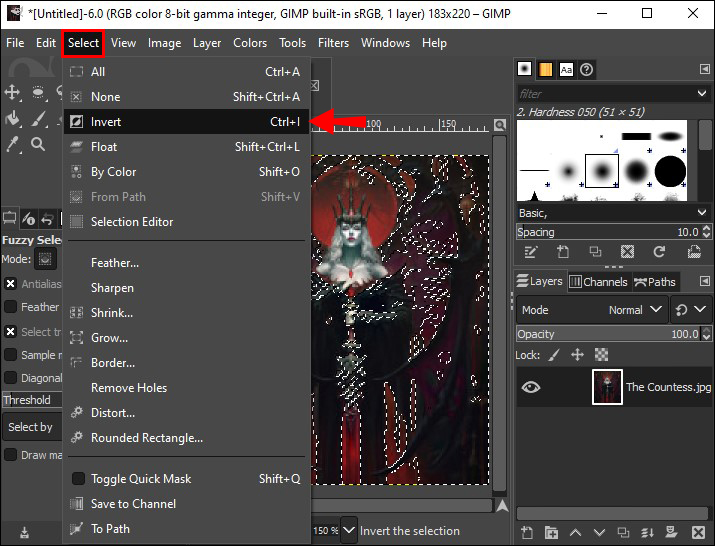This screenshot has width=715, height=546.
Task: Create a new layer group
Action: coord(551,532)
